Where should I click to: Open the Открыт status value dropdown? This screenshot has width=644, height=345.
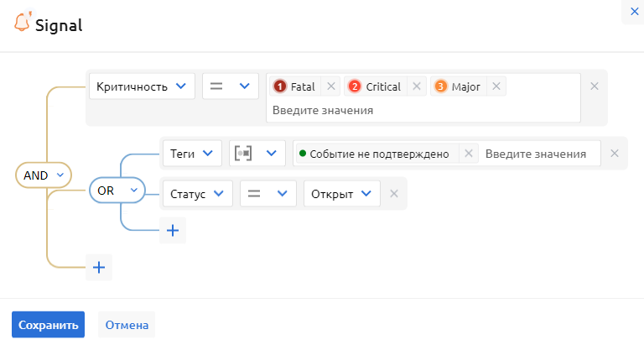341,194
